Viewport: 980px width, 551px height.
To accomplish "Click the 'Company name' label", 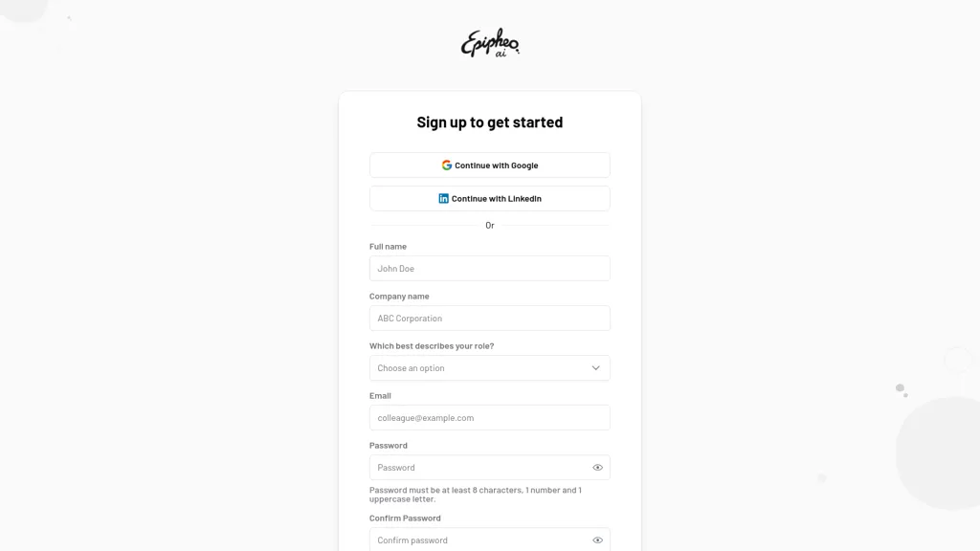I will (x=399, y=297).
